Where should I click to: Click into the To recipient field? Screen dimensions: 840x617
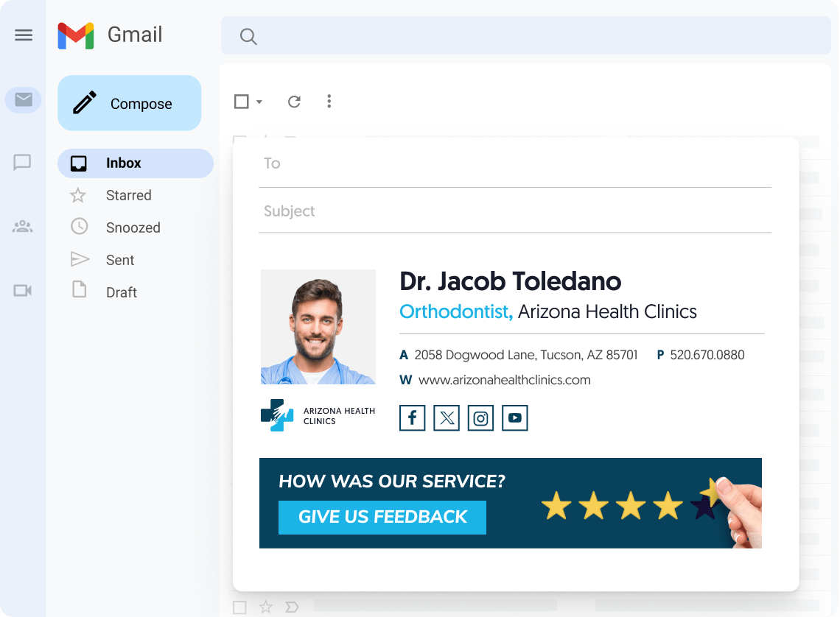(x=515, y=163)
